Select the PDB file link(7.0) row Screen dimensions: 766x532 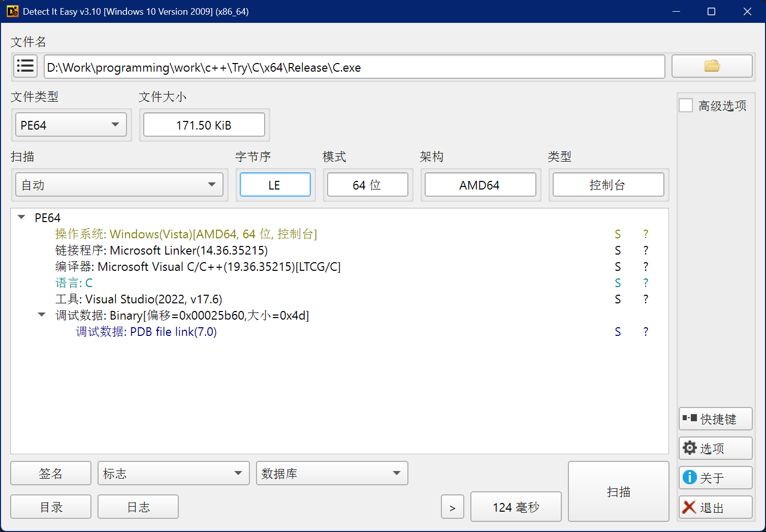146,331
